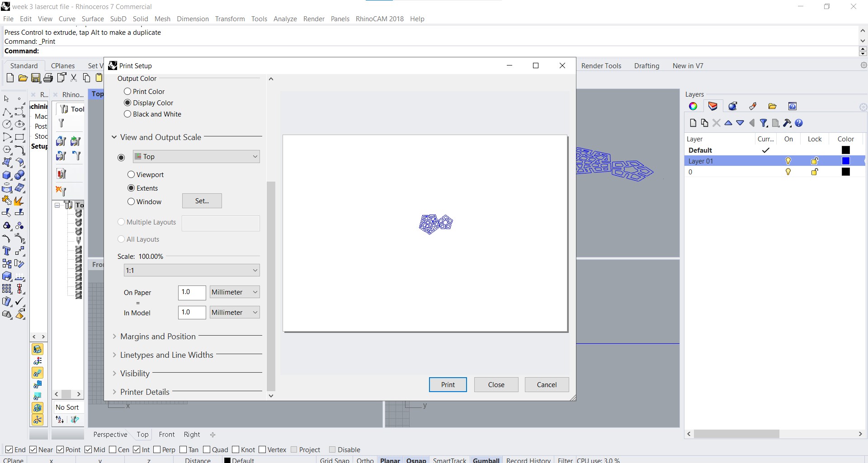Image resolution: width=868 pixels, height=463 pixels.
Task: Click the New Layer icon
Action: (x=693, y=123)
